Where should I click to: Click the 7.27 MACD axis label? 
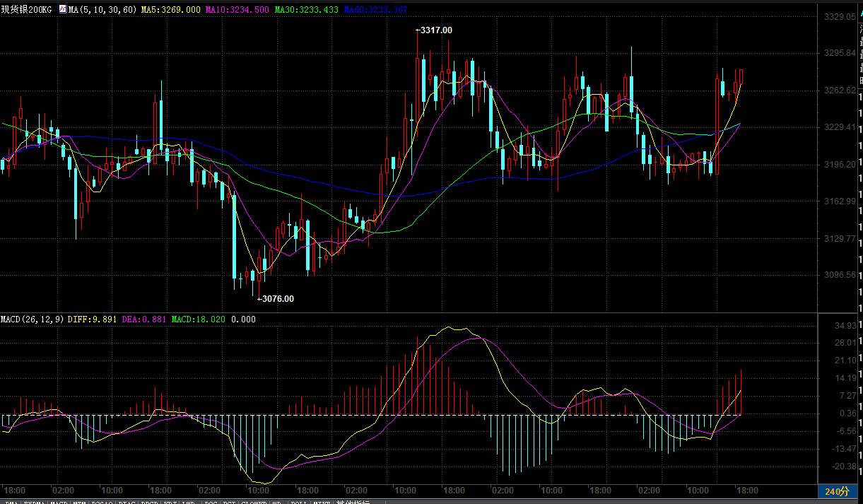coord(847,396)
